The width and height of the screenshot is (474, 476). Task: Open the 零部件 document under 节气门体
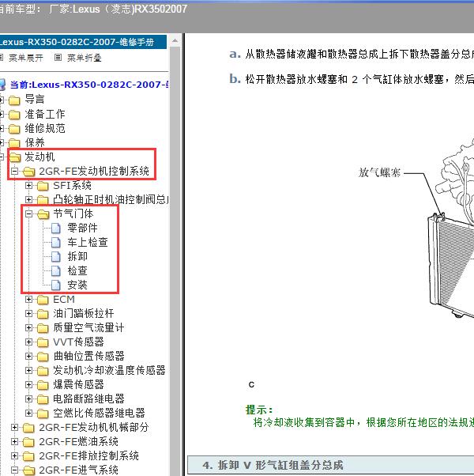point(82,228)
